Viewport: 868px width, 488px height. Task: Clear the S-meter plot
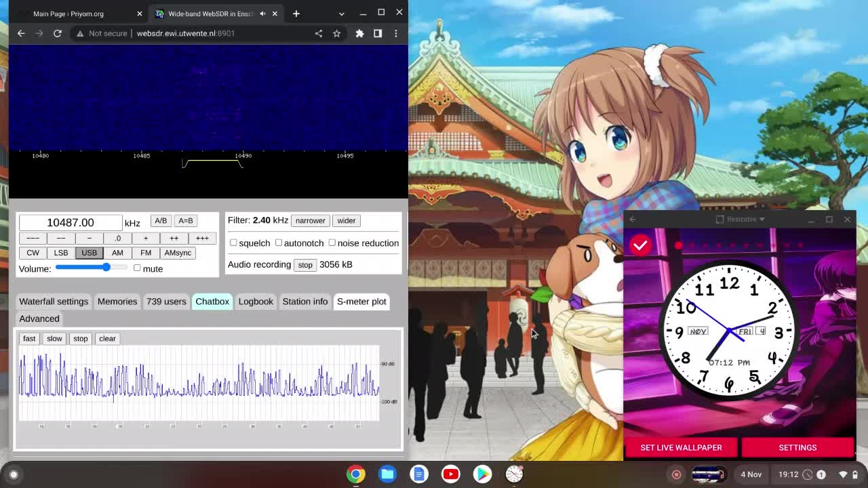[107, 339]
